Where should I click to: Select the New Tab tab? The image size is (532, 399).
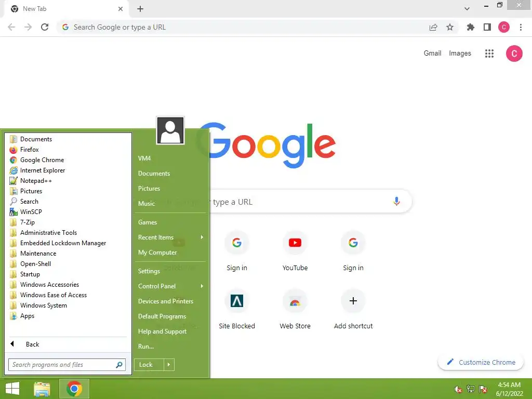tap(66, 9)
